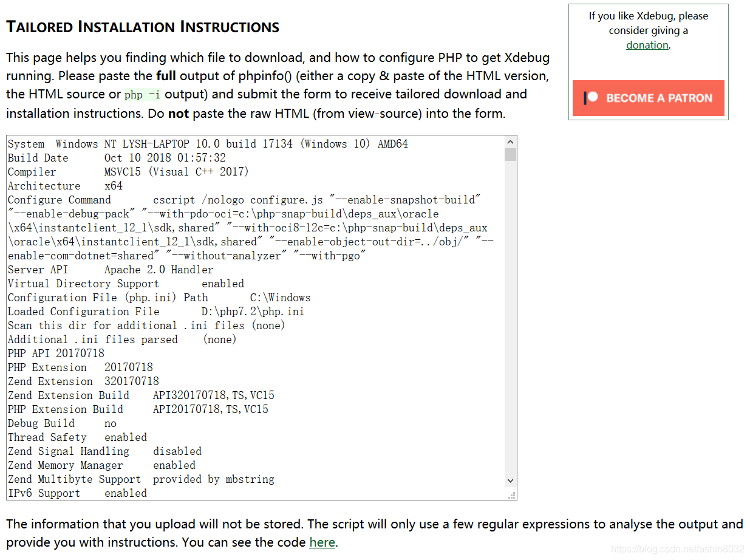Click the Patreon logo icon

pyautogui.click(x=591, y=98)
